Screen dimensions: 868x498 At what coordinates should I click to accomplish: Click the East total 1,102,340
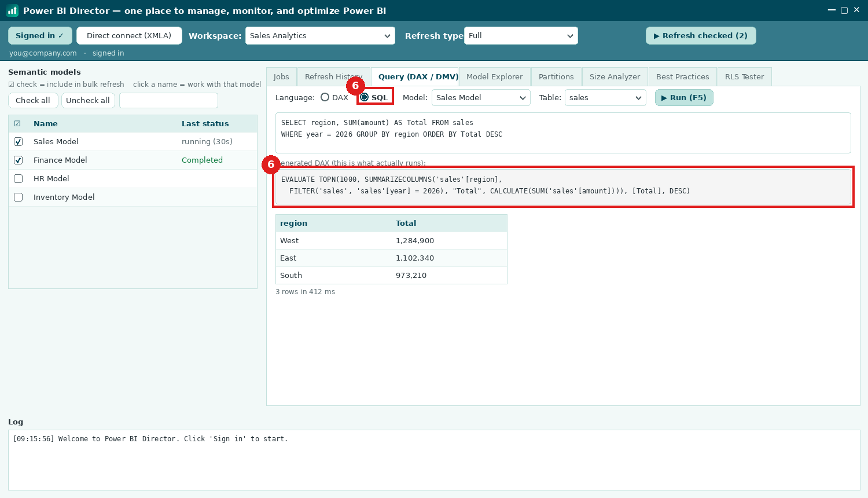pos(415,258)
